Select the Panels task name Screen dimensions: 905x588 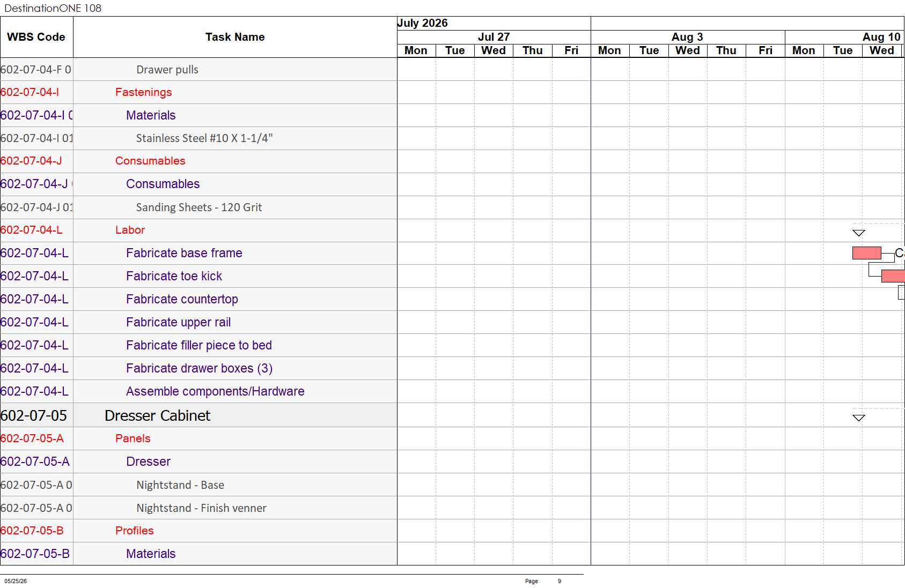click(x=133, y=438)
